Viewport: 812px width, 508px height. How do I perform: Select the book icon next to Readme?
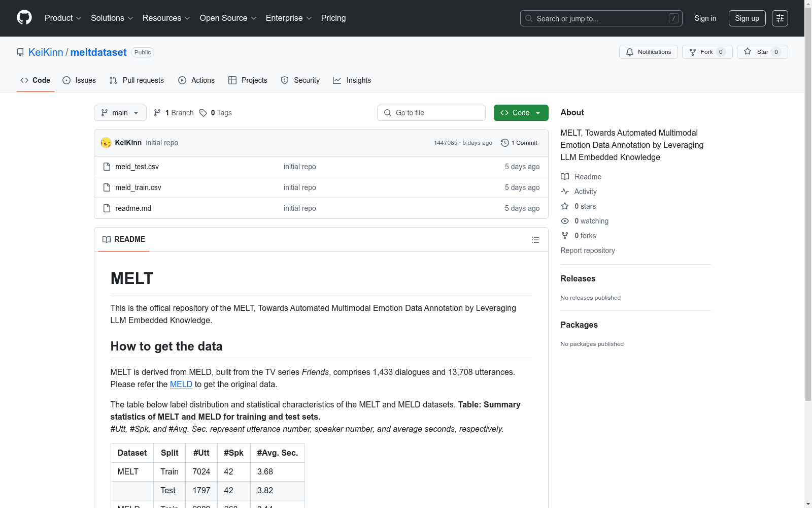[565, 177]
